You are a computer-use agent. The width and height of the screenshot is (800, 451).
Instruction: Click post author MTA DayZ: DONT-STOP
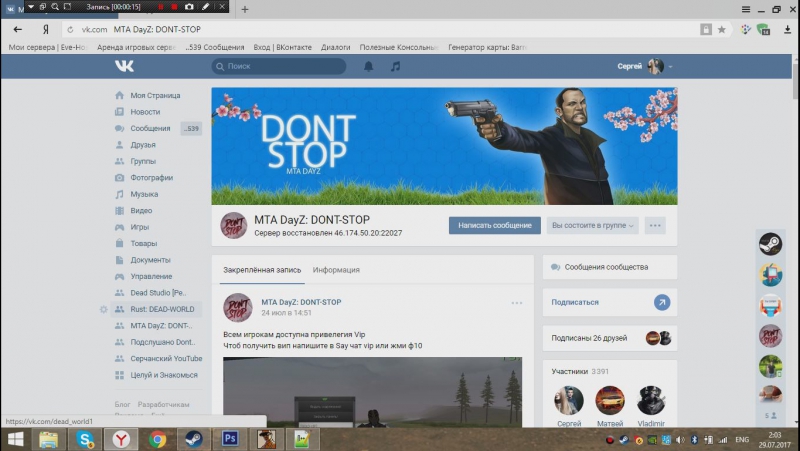(302, 302)
